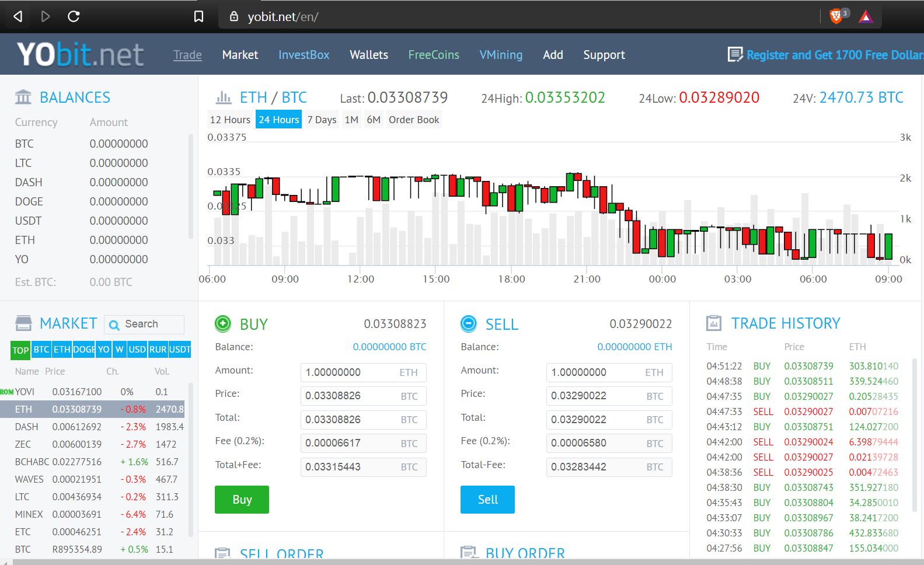Click the 0.00000000 ETH balance link

tap(634, 347)
